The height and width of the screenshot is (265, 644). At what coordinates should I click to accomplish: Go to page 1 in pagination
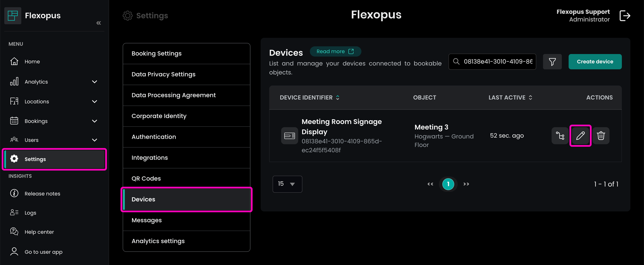[448, 184]
